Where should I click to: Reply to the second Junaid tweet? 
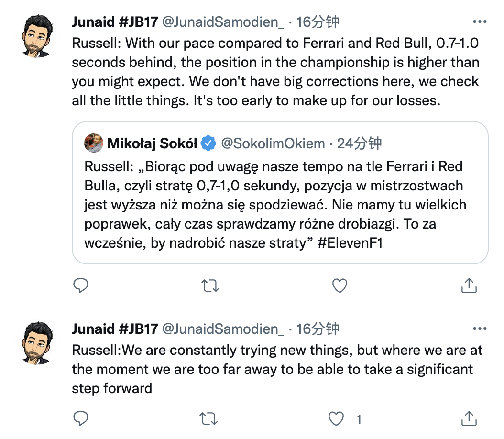point(81,419)
